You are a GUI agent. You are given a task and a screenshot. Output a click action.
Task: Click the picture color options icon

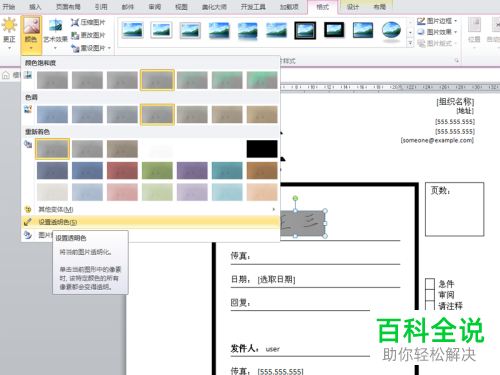click(x=28, y=235)
